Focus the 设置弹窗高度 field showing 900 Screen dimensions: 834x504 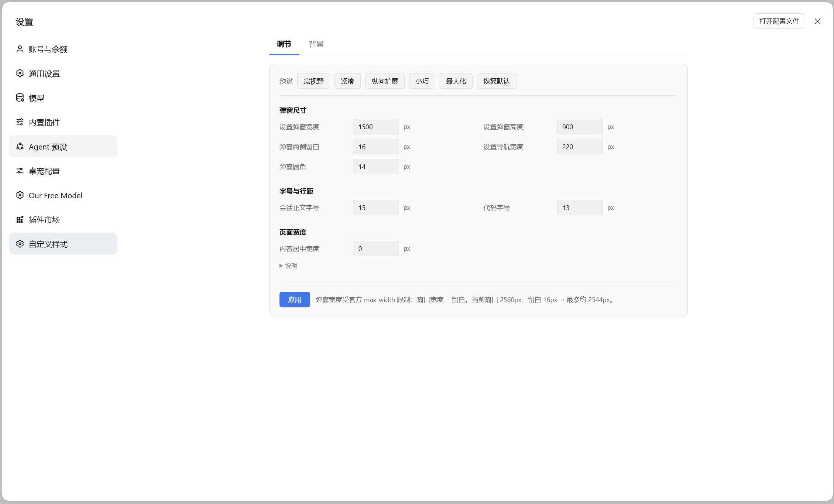[x=580, y=127]
